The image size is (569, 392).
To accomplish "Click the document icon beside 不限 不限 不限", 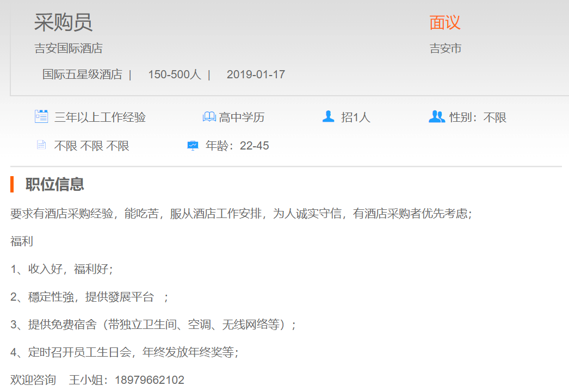I will click(41, 145).
